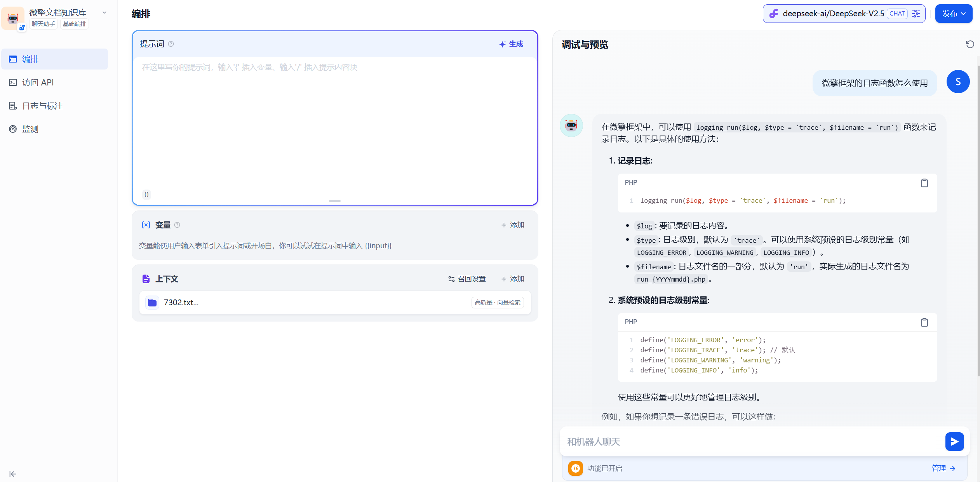The image size is (980, 482).
Task: Expand the 微擎文档知识库 app dropdown
Action: pyautogui.click(x=104, y=13)
